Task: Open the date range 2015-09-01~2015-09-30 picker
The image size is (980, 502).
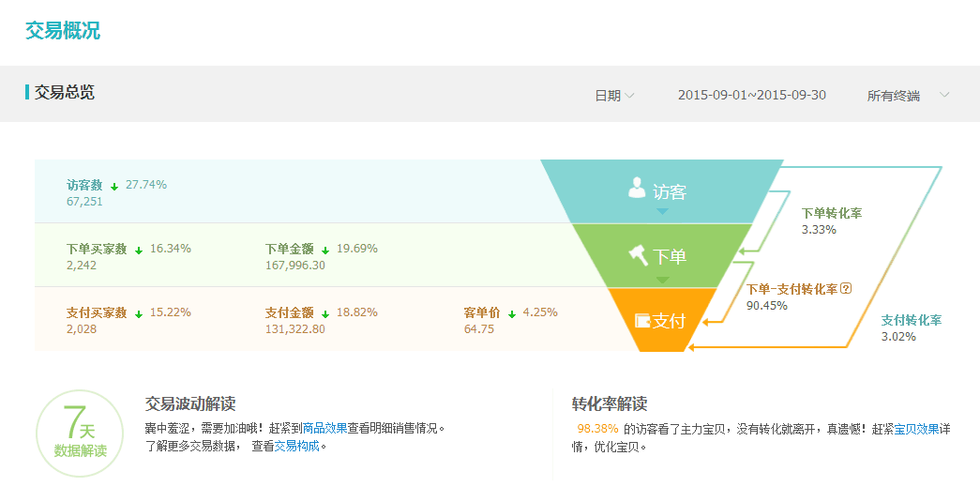Action: [751, 96]
